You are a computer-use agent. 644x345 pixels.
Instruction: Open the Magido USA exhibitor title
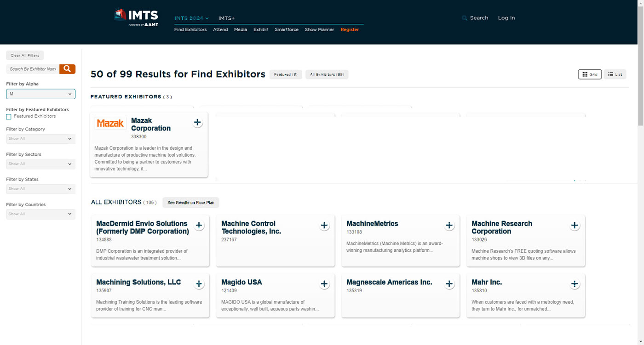click(241, 282)
